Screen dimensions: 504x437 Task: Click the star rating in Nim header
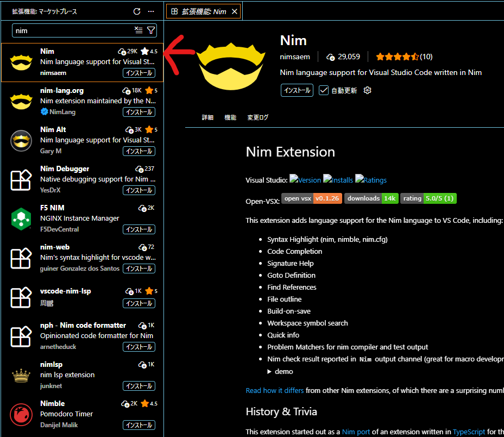396,57
